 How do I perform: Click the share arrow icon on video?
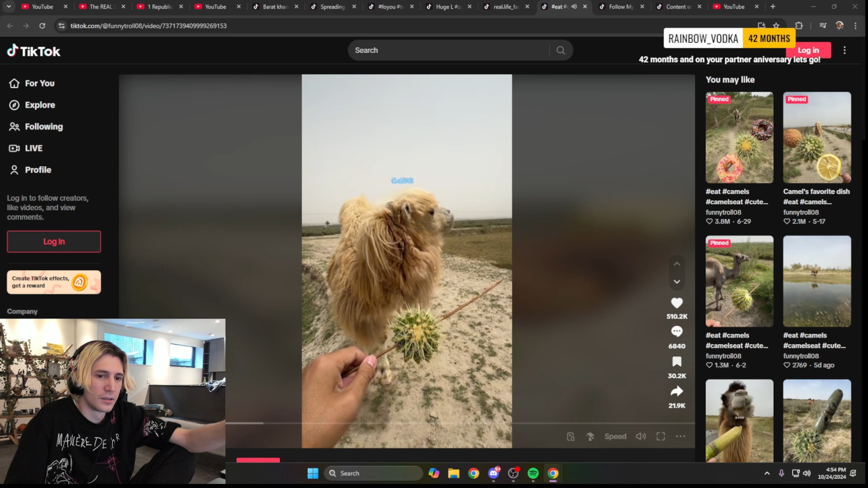(x=677, y=391)
